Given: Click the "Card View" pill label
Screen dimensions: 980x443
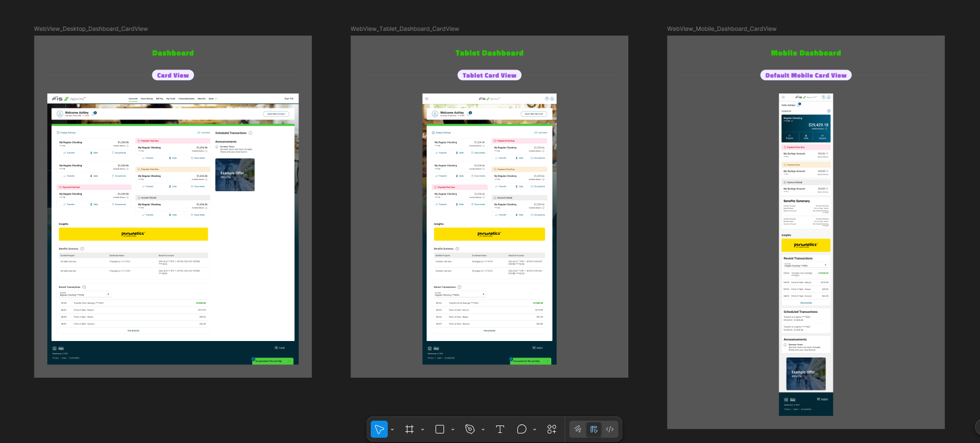Looking at the screenshot, I should click(x=173, y=75).
